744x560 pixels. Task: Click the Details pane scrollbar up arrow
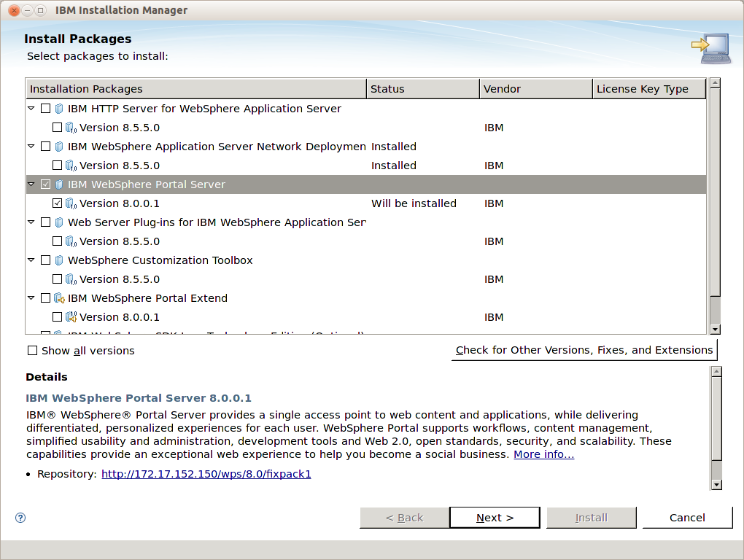pos(716,372)
